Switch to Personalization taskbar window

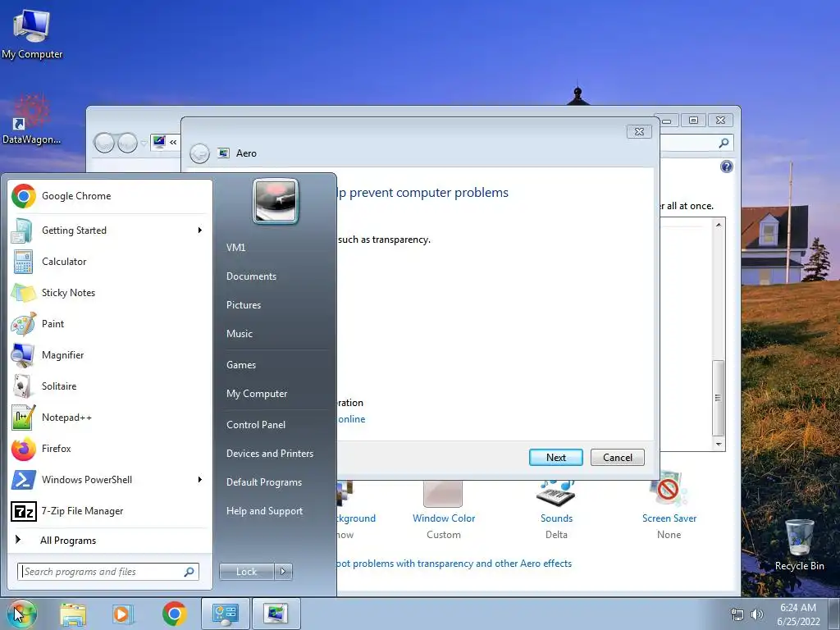[276, 614]
